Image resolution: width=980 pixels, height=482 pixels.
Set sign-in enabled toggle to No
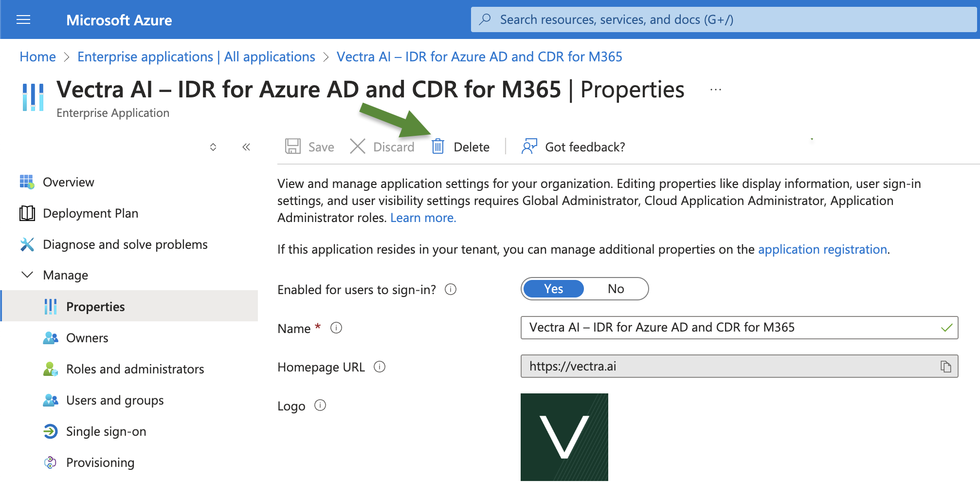click(x=616, y=289)
